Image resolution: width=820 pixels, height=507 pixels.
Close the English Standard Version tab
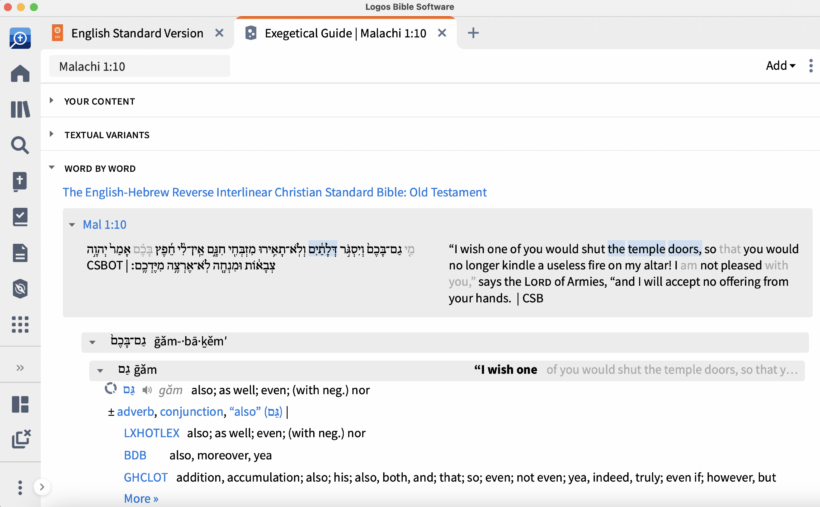pyautogui.click(x=219, y=33)
